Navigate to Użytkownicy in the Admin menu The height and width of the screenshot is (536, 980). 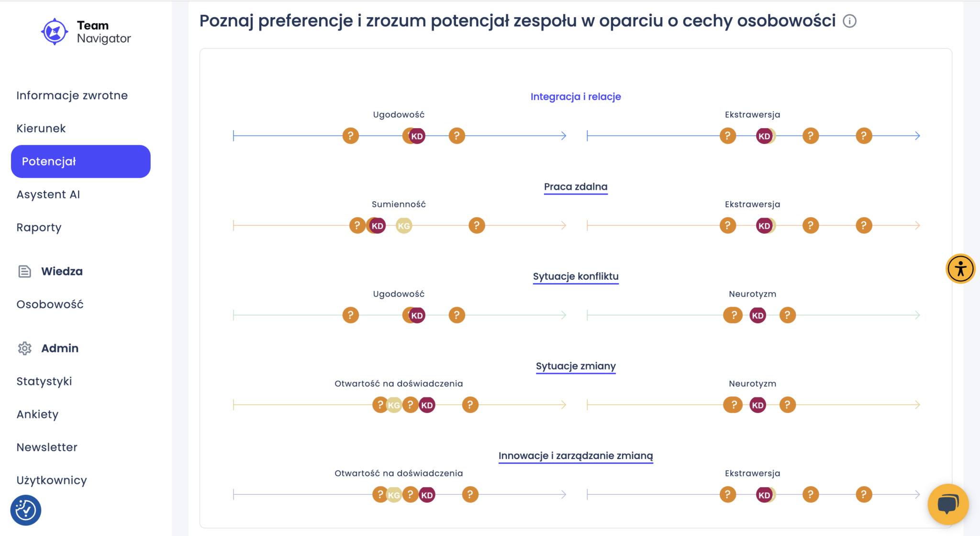(x=52, y=481)
